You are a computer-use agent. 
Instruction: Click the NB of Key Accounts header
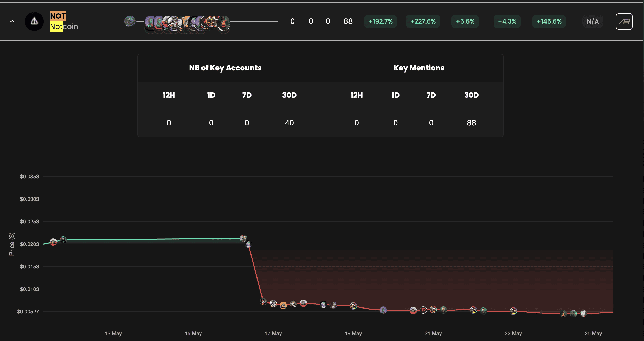click(225, 68)
